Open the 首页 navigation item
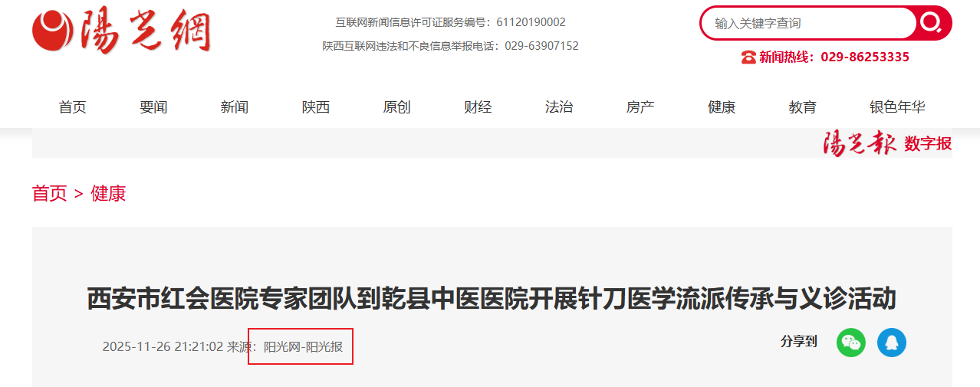The image size is (980, 387). pyautogui.click(x=73, y=107)
